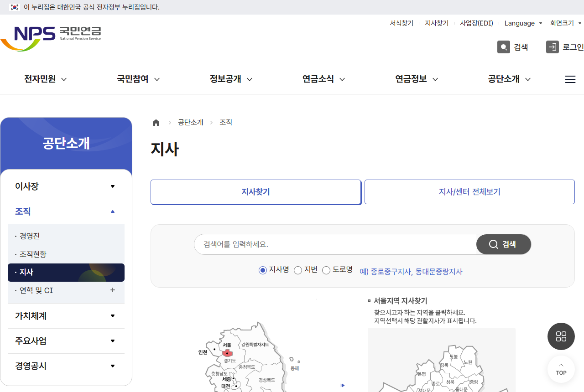584x392 pixels.
Task: Select 성북 district on Seoul map
Action: click(x=450, y=382)
